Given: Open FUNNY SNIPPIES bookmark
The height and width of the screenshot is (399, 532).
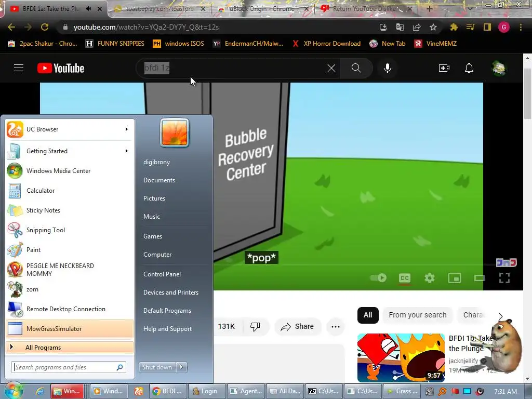Looking at the screenshot, I should tap(115, 44).
